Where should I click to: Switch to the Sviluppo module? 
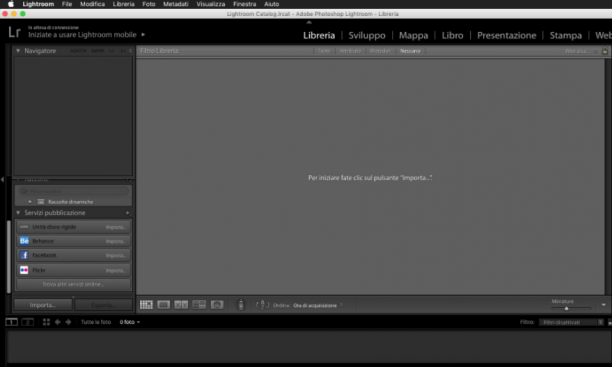pyautogui.click(x=367, y=36)
